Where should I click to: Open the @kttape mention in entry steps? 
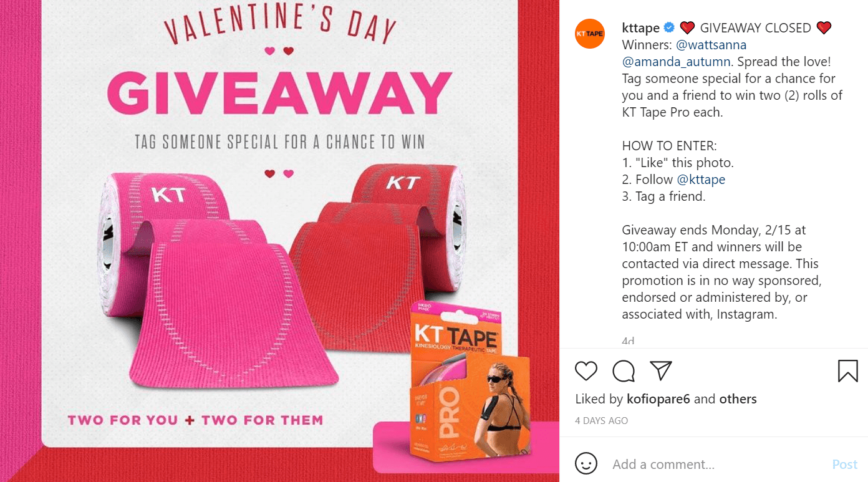tap(701, 180)
